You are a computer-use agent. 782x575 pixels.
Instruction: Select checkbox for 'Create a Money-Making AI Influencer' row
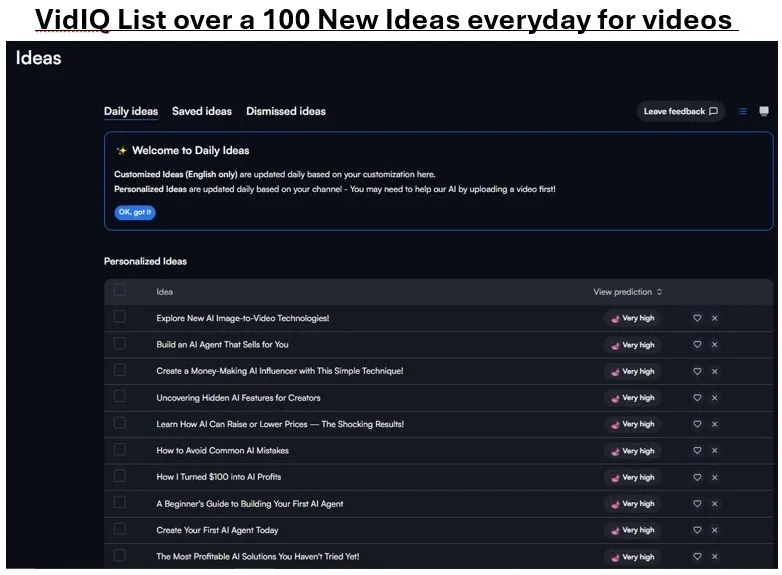[x=120, y=370]
